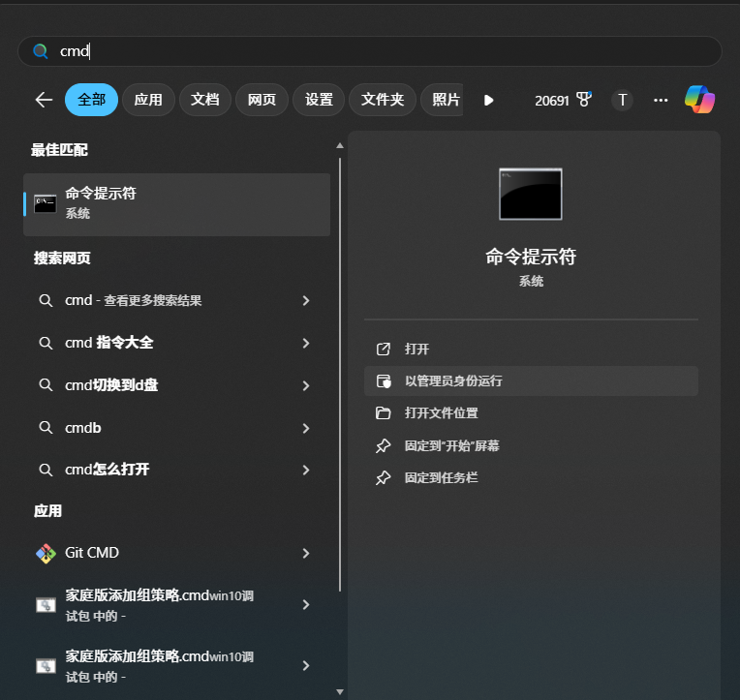This screenshot has width=740, height=700.
Task: Click the 搜索网页 section heading
Action: [x=62, y=258]
